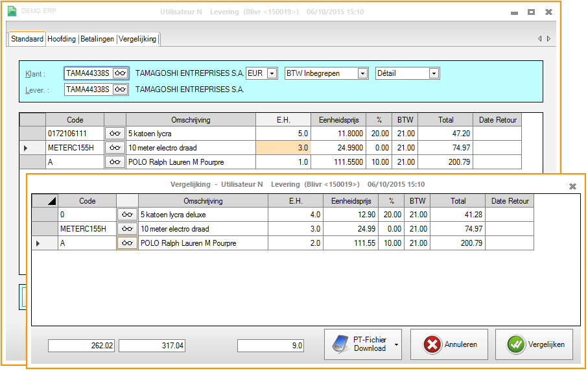Open lookup for POLO Ralph Lauren in main grid
This screenshot has width=588, height=371.
pyautogui.click(x=115, y=162)
